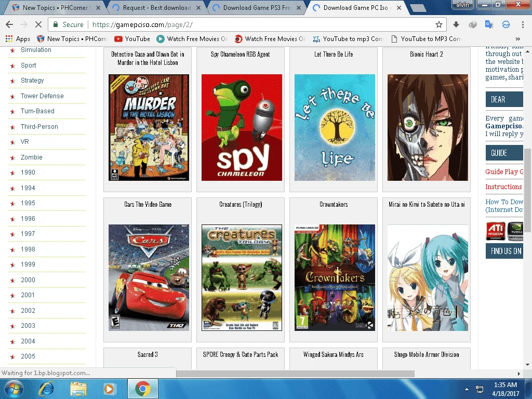This screenshot has width=532, height=399.
Task: Open the Shogo Mobile Armor Division title
Action: click(427, 354)
